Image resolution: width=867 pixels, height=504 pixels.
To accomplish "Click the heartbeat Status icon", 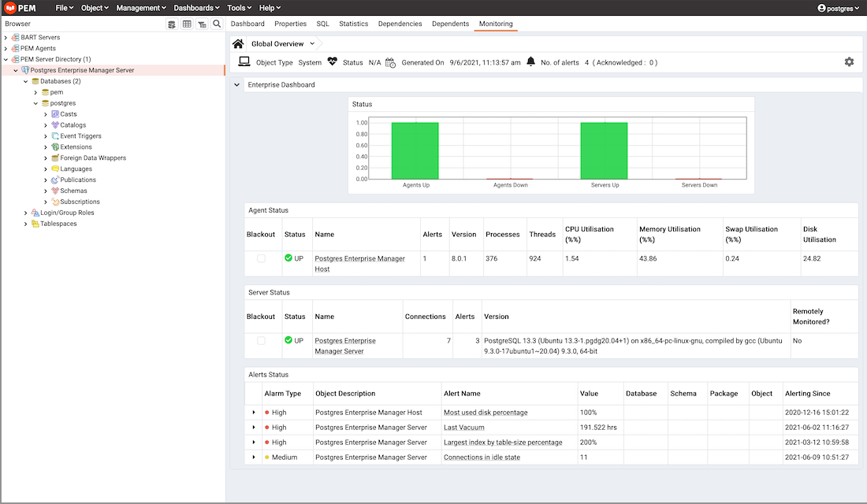I will (333, 62).
